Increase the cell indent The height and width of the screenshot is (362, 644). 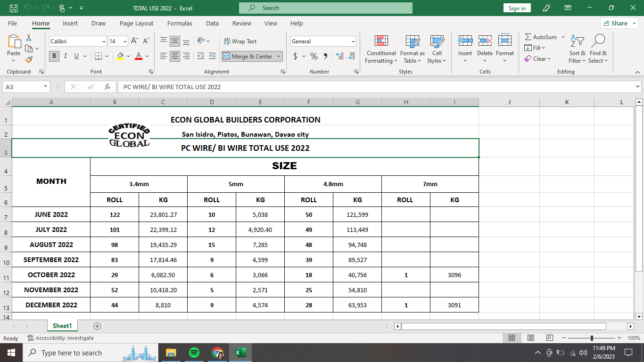(x=212, y=56)
